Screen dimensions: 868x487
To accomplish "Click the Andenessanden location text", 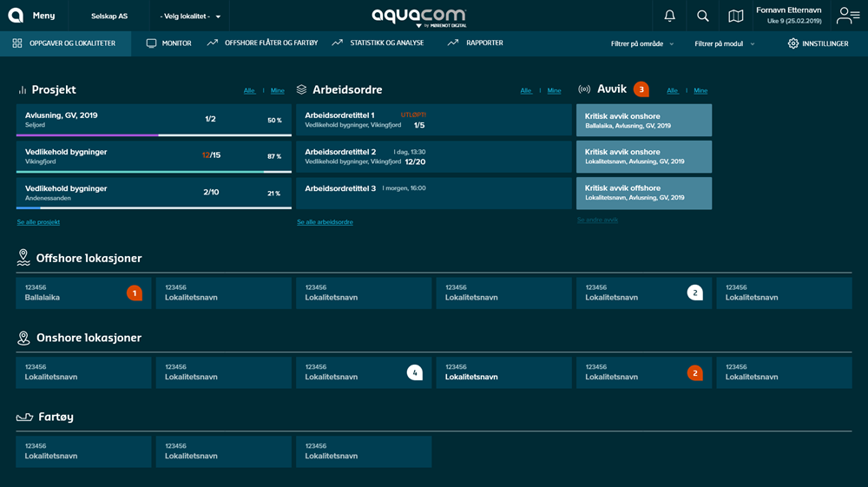I will (x=48, y=198).
